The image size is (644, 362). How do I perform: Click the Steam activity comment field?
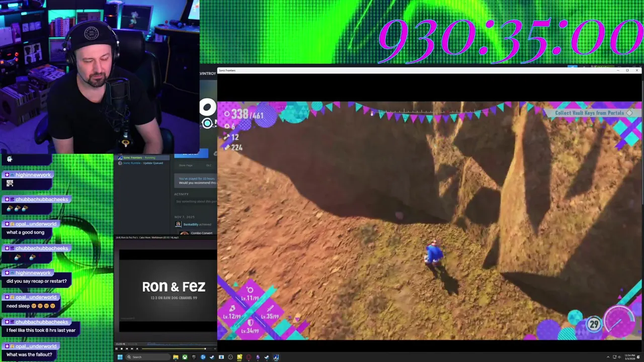coord(197,202)
